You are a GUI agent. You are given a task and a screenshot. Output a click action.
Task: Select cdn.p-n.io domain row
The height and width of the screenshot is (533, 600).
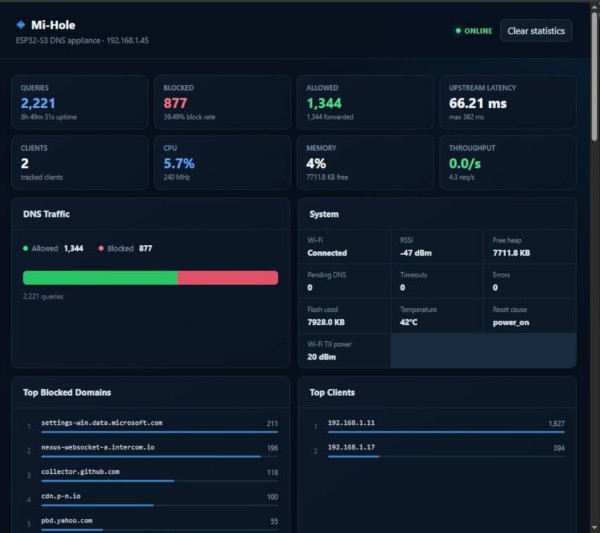click(152, 499)
